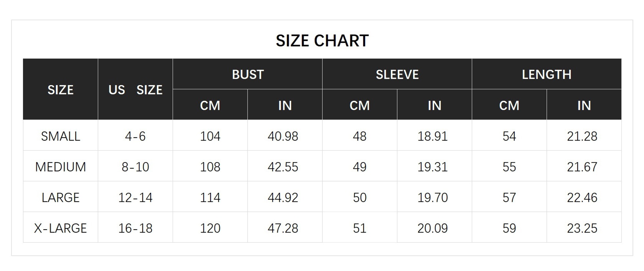The width and height of the screenshot is (644, 271).
Task: Select the US SIZE column header
Action: pos(135,89)
